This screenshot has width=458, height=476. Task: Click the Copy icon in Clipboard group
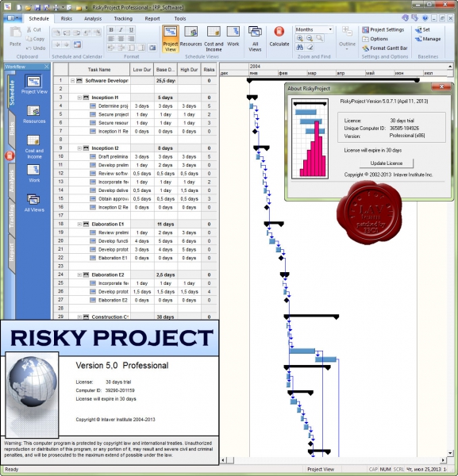(29, 39)
